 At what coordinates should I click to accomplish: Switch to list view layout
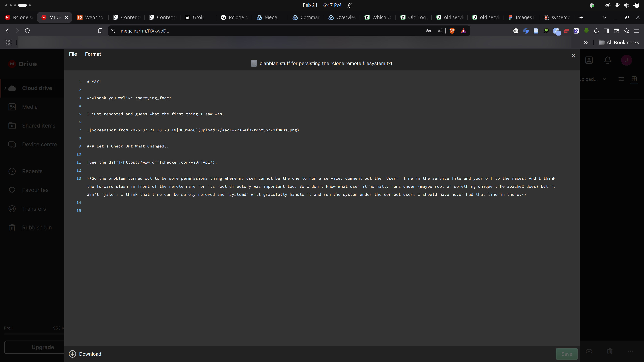click(x=621, y=79)
